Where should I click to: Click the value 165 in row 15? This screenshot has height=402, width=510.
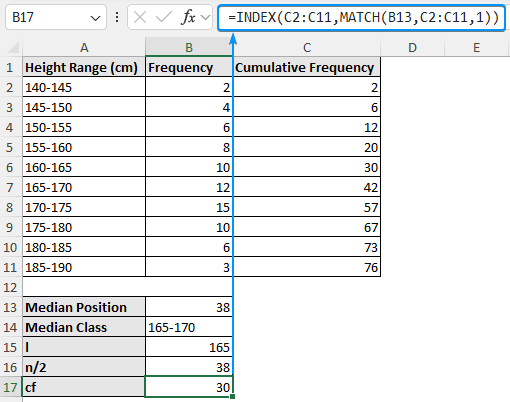189,347
